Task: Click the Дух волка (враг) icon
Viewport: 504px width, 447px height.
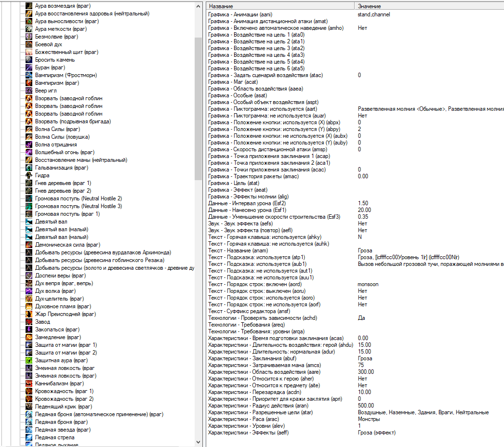Action: tap(29, 291)
